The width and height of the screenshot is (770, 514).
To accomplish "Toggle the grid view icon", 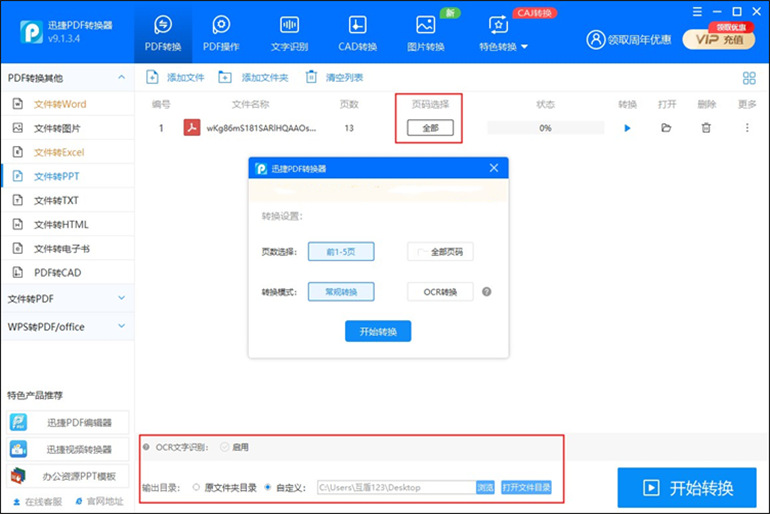I will [749, 78].
